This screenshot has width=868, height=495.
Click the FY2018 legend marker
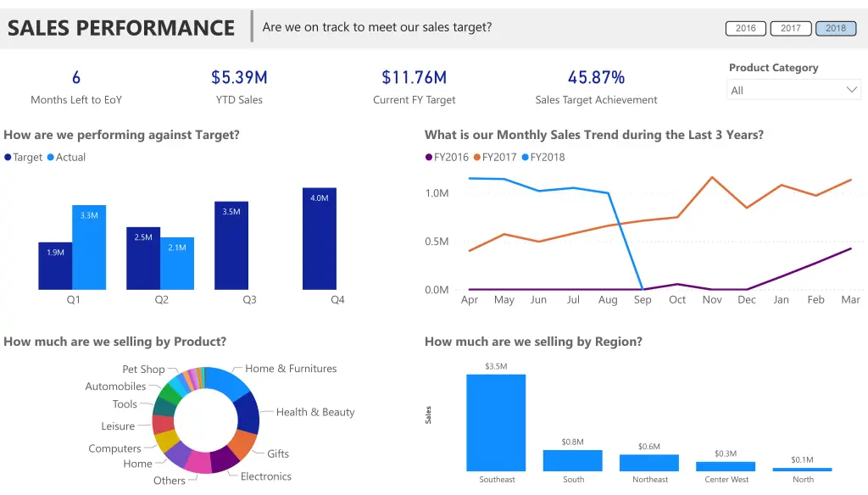525,158
